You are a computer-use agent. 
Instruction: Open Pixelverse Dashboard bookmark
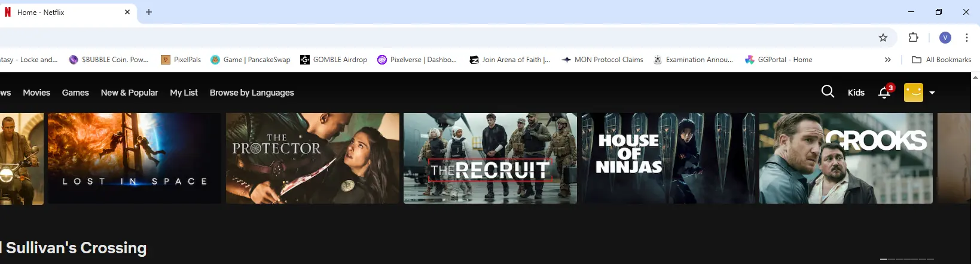pyautogui.click(x=417, y=60)
